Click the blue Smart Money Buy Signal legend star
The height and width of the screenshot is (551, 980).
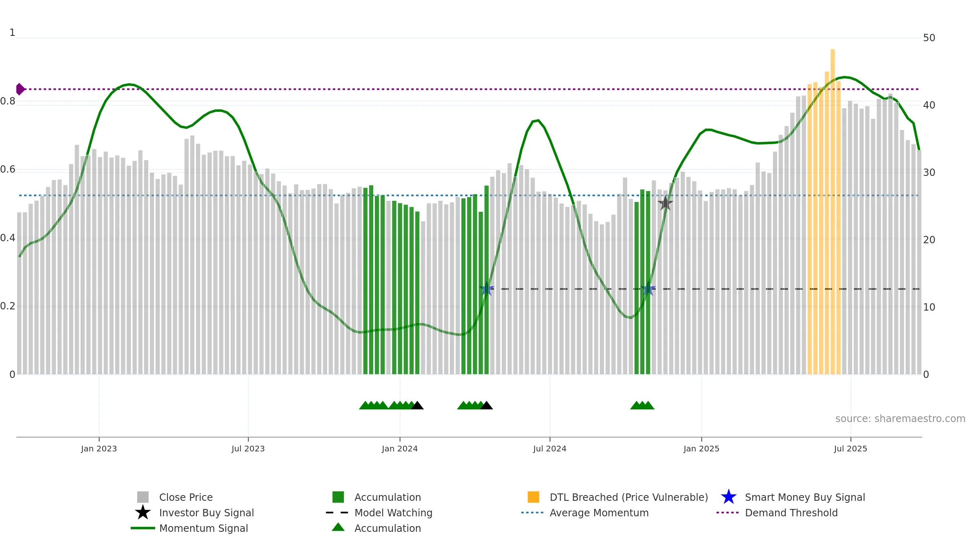click(728, 497)
